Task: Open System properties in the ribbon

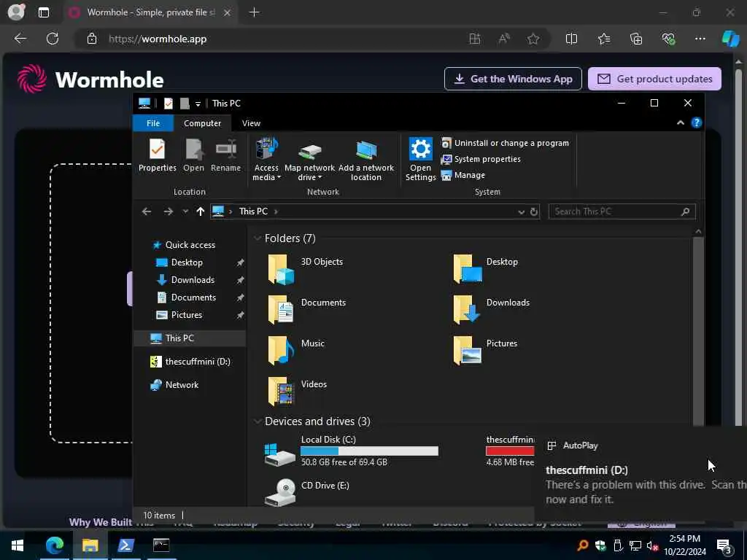Action: point(481,159)
